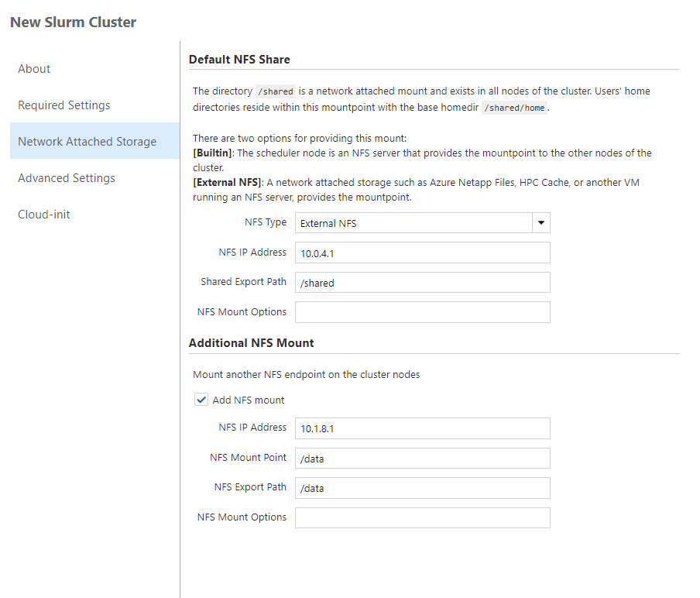Click the NFS Mount Point field
Viewport: 700px width, 598px height.
[x=422, y=459]
